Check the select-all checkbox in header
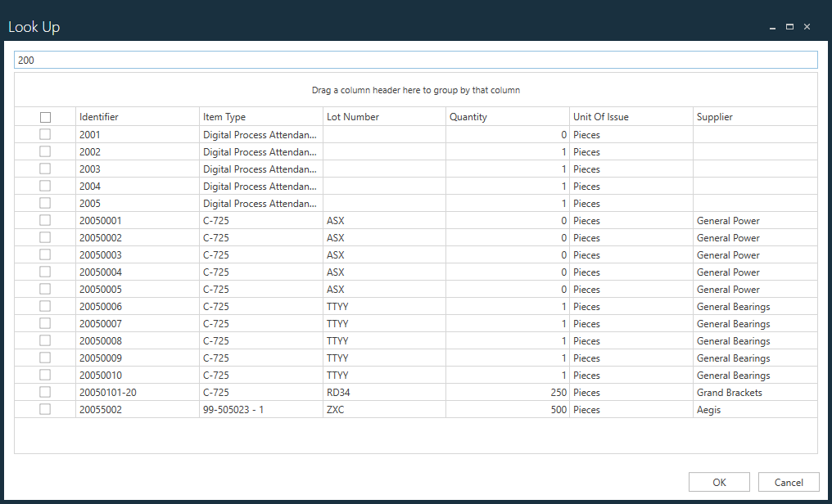 point(45,117)
